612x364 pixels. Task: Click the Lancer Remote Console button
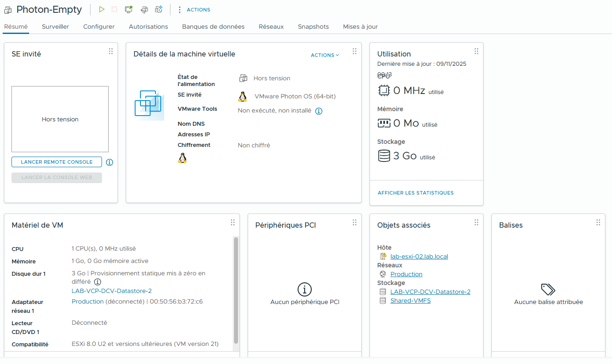pos(57,162)
